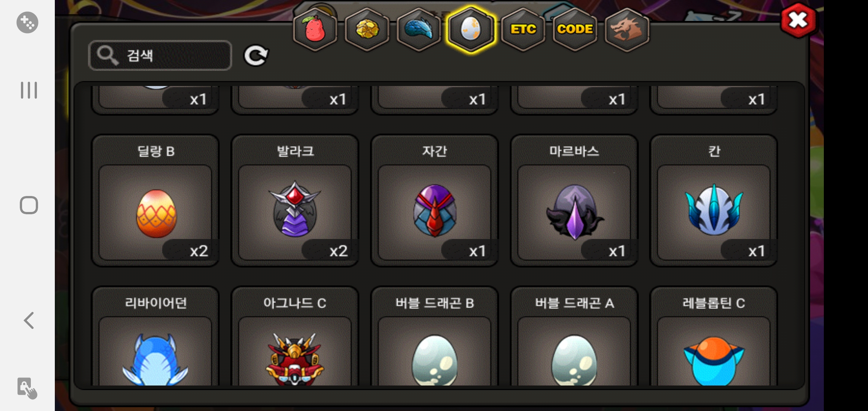Screen dimensions: 868x411
Task: Select the egg category tab
Action: pyautogui.click(x=471, y=29)
